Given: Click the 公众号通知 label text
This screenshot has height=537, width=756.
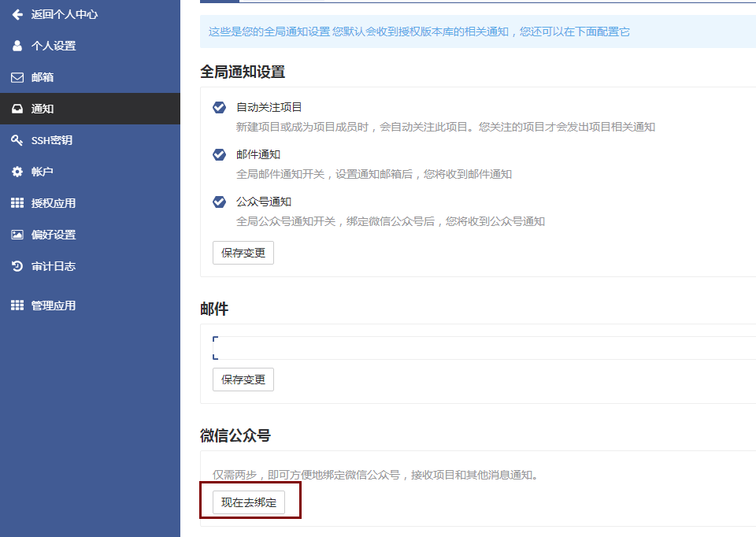Looking at the screenshot, I should pos(264,202).
